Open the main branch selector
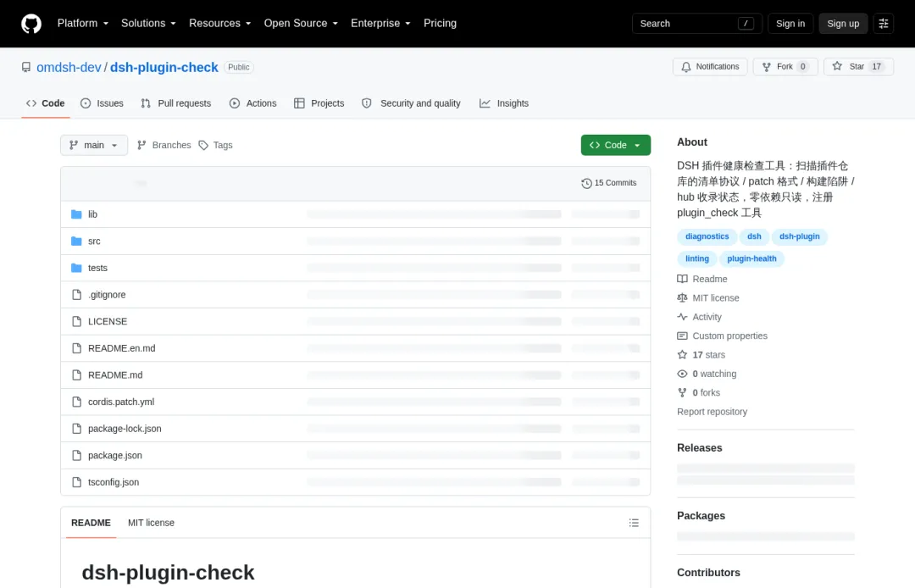This screenshot has width=915, height=588. click(94, 145)
